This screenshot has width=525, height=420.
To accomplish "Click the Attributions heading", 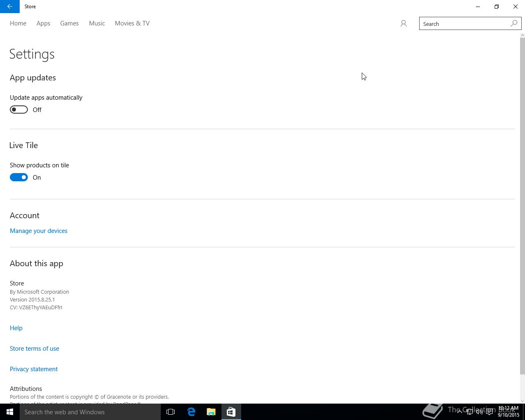I will point(26,389).
